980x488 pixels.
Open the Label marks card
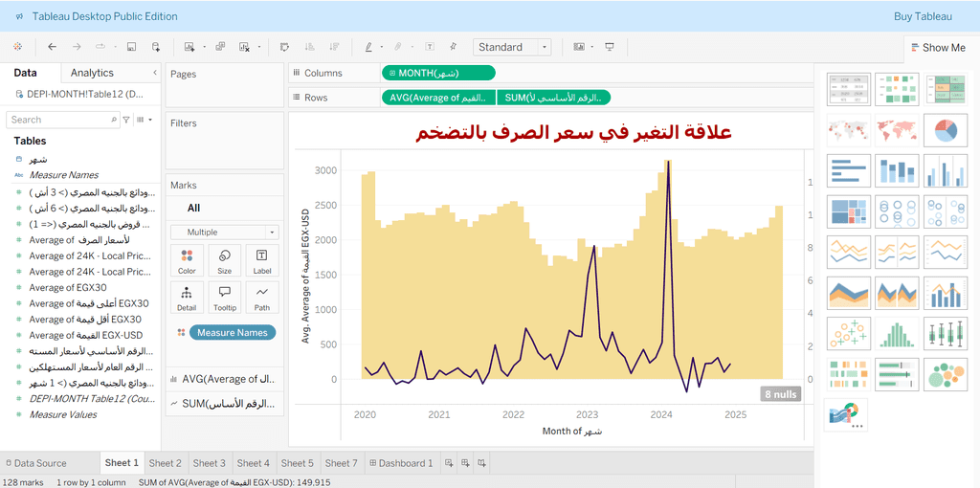coord(262,260)
